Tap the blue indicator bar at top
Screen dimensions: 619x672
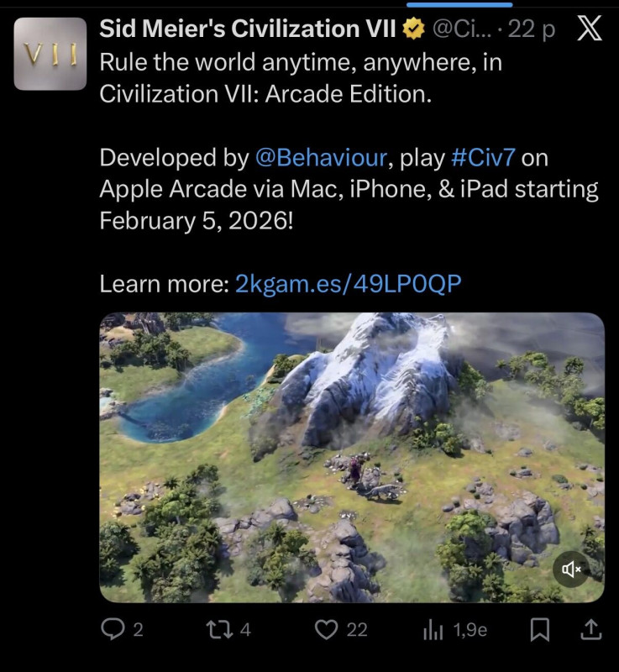pyautogui.click(x=459, y=5)
